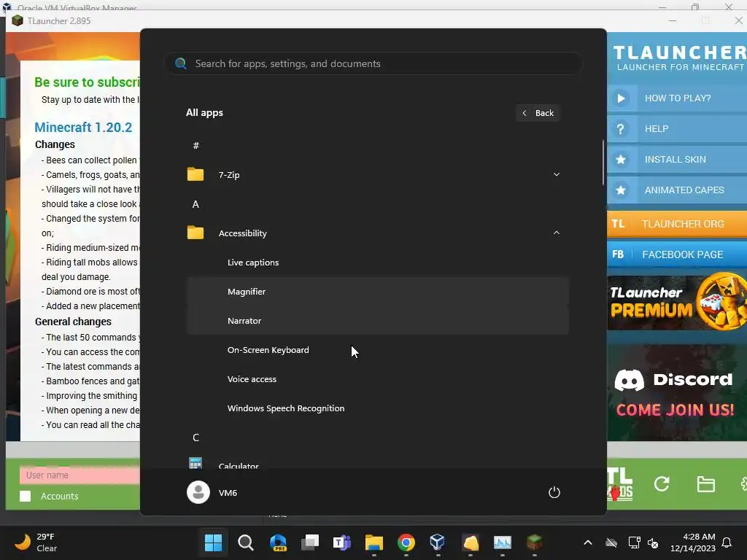Launch Voice access
747x560 pixels.
coord(377,379)
